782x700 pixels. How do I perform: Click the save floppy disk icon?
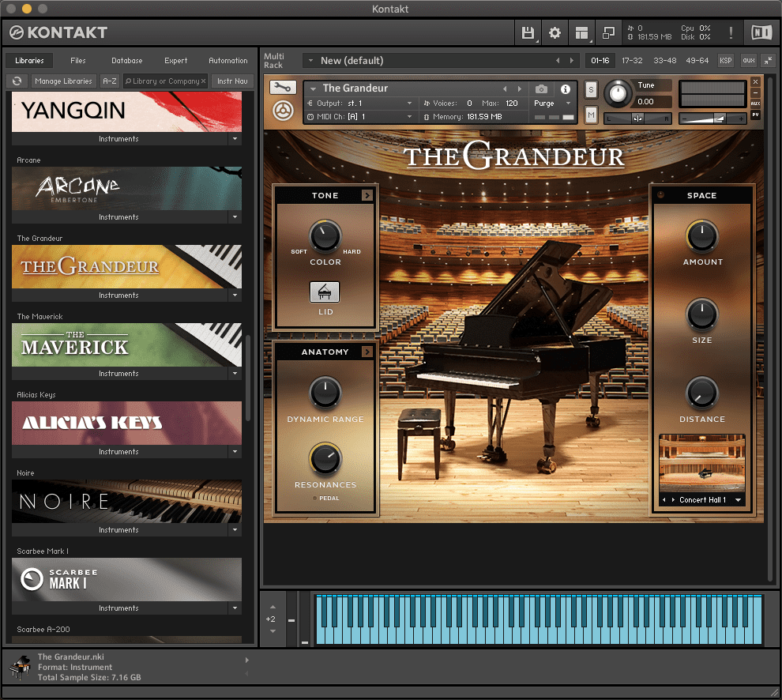[528, 32]
